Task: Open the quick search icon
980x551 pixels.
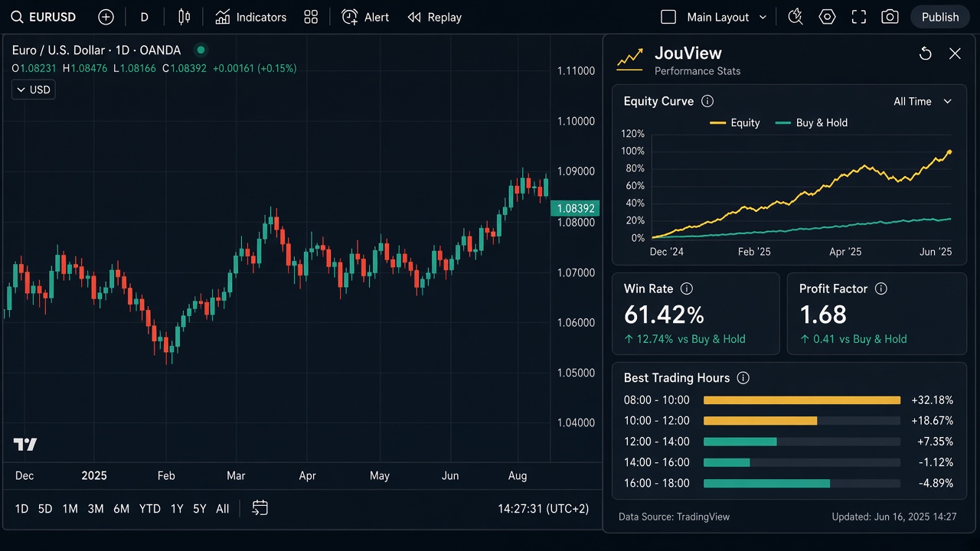Action: 795,17
